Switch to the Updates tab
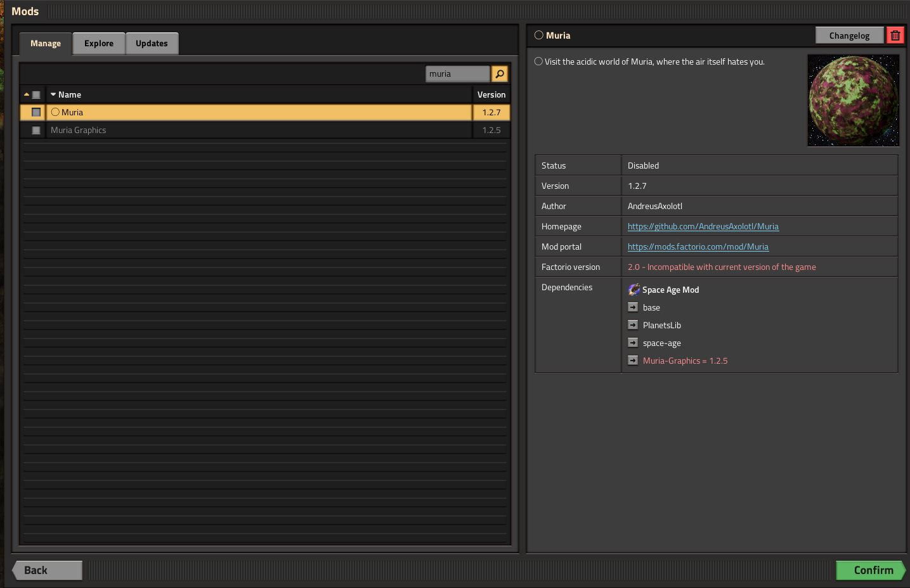910x588 pixels. pos(152,44)
